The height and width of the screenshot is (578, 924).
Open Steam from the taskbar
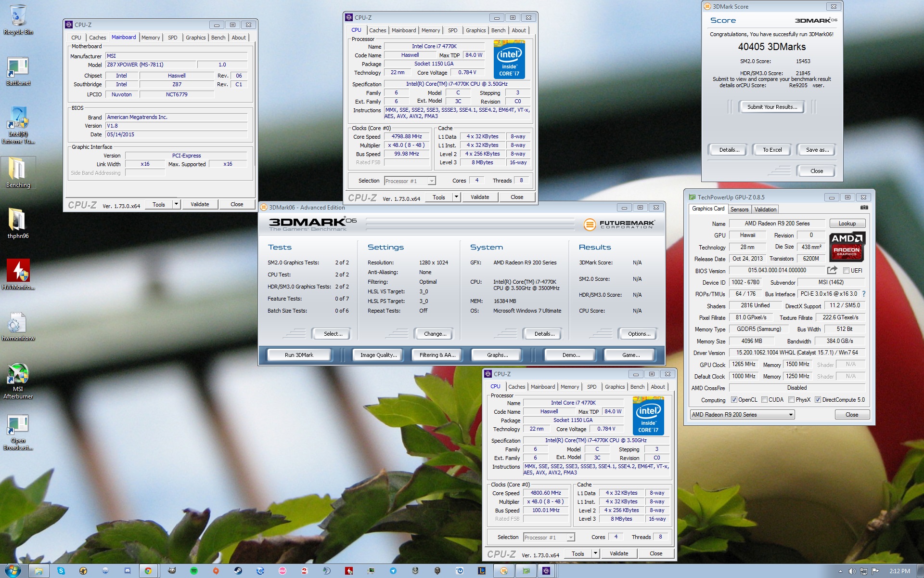point(238,571)
